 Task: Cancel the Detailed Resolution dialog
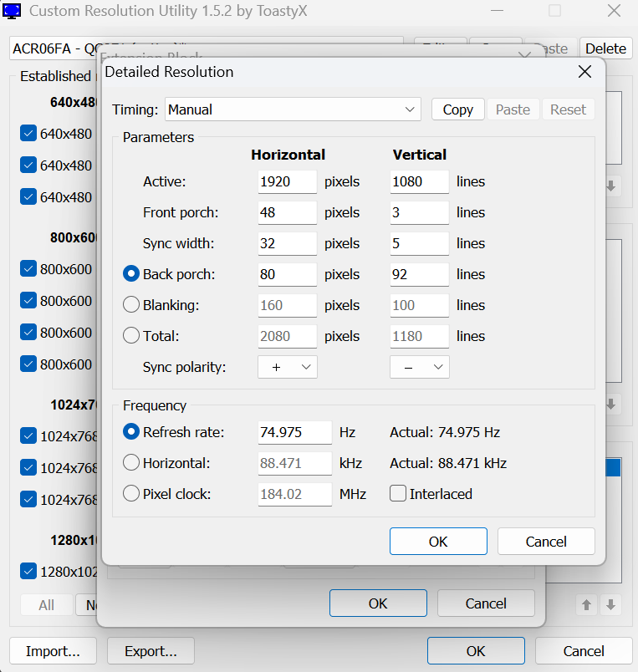[546, 542]
